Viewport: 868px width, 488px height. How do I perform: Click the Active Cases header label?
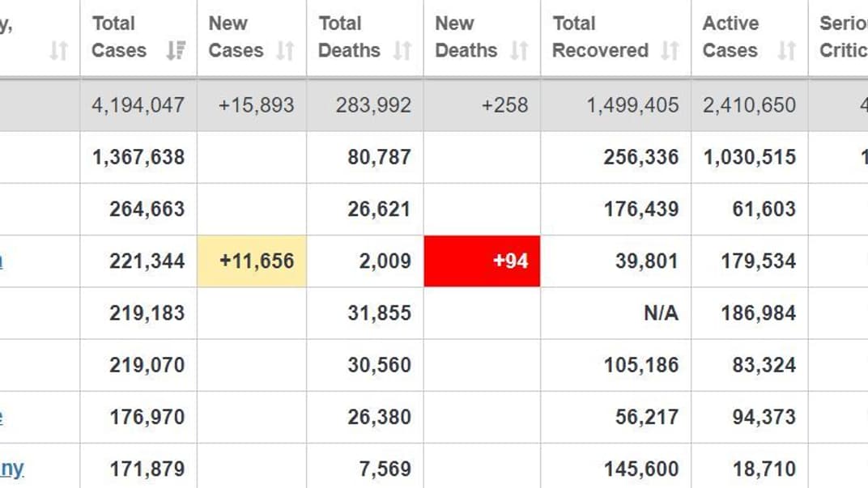[x=730, y=37]
